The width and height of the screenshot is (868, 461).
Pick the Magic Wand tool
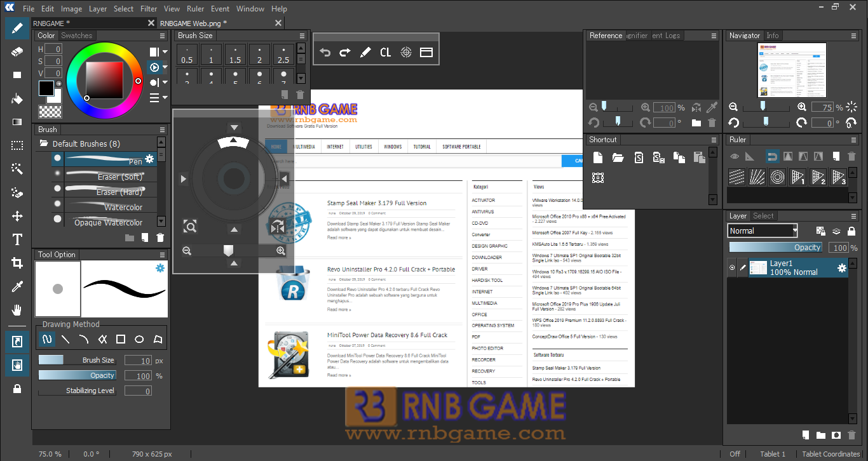tap(17, 169)
